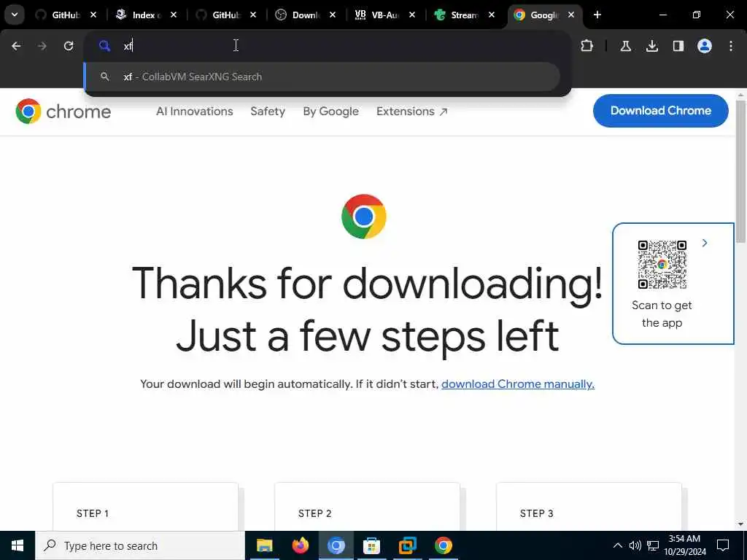Image resolution: width=747 pixels, height=560 pixels.
Task: Close the Stream tab
Action: tap(492, 15)
